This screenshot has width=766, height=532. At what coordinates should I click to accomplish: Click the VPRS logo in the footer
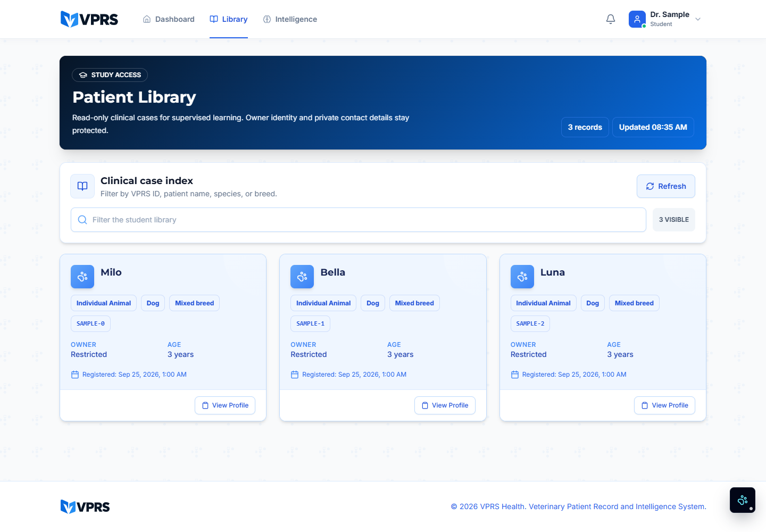[85, 506]
